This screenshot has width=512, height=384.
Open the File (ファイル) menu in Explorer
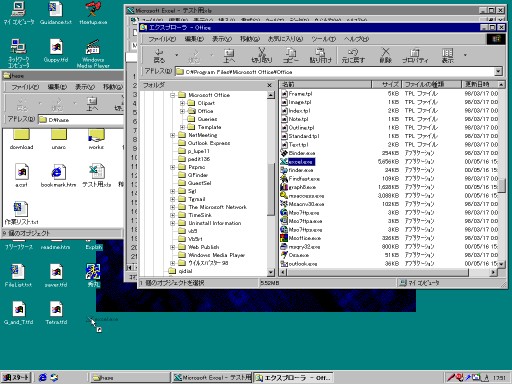162,39
